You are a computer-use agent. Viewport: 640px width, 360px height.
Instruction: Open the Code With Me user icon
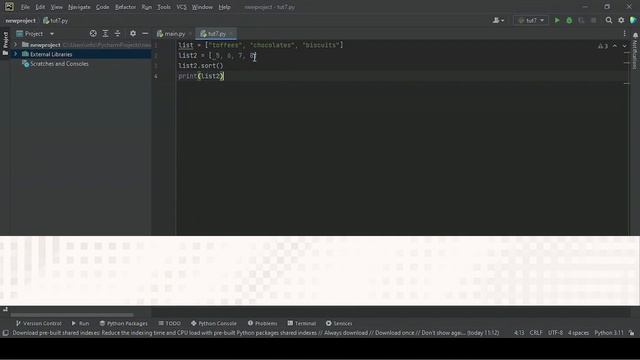click(498, 20)
